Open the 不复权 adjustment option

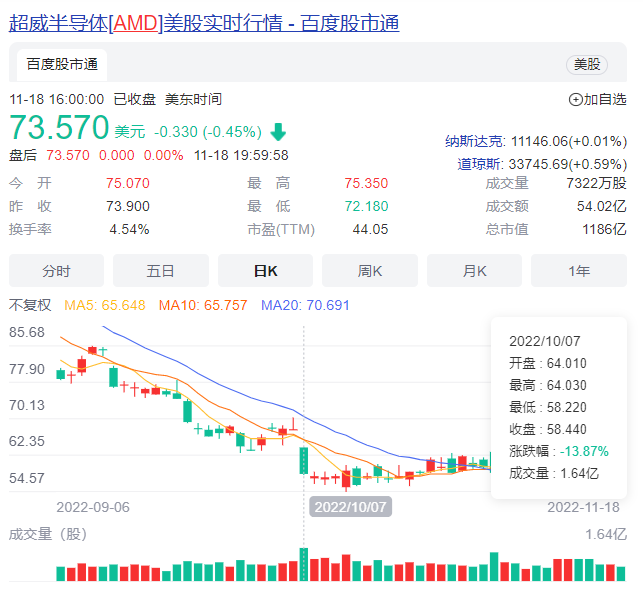[30, 305]
